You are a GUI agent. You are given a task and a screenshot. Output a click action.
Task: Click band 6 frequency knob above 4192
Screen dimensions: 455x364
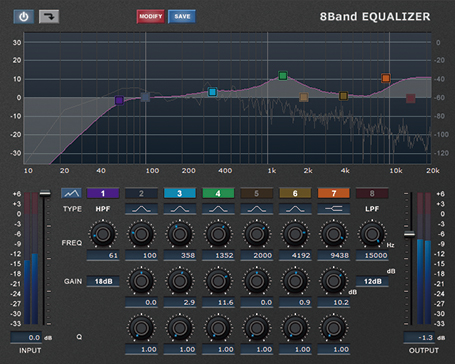click(295, 234)
